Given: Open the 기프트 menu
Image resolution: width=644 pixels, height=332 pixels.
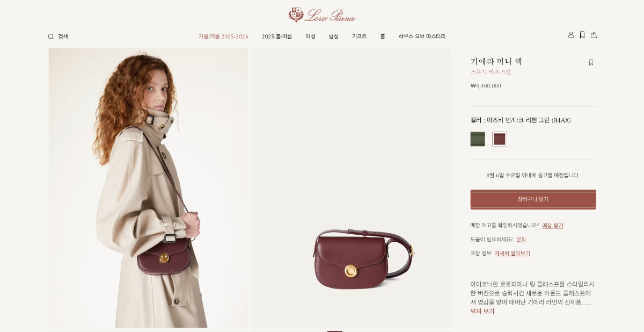Looking at the screenshot, I should tap(360, 37).
